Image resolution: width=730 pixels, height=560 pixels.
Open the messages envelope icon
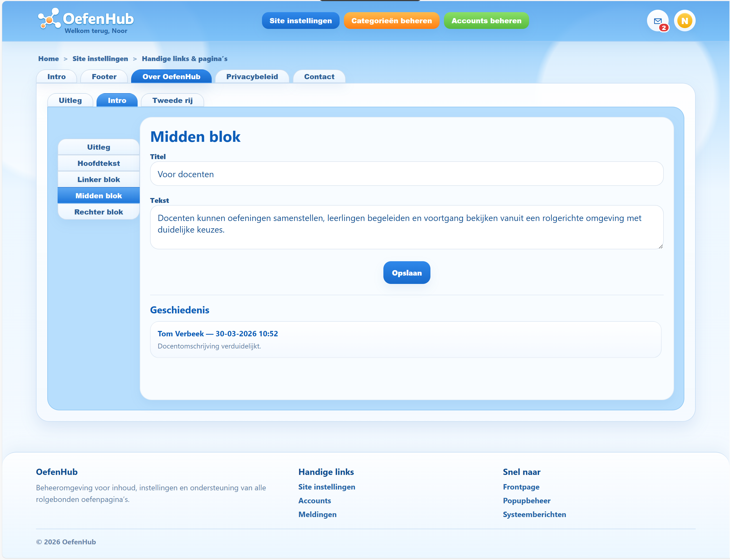pyautogui.click(x=657, y=21)
